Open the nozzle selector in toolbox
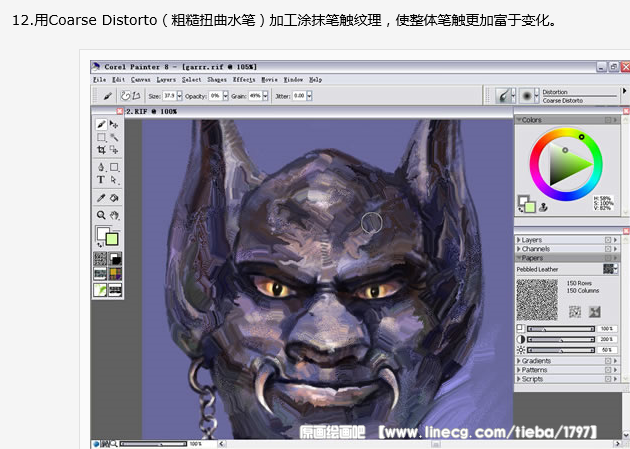 pos(115,290)
